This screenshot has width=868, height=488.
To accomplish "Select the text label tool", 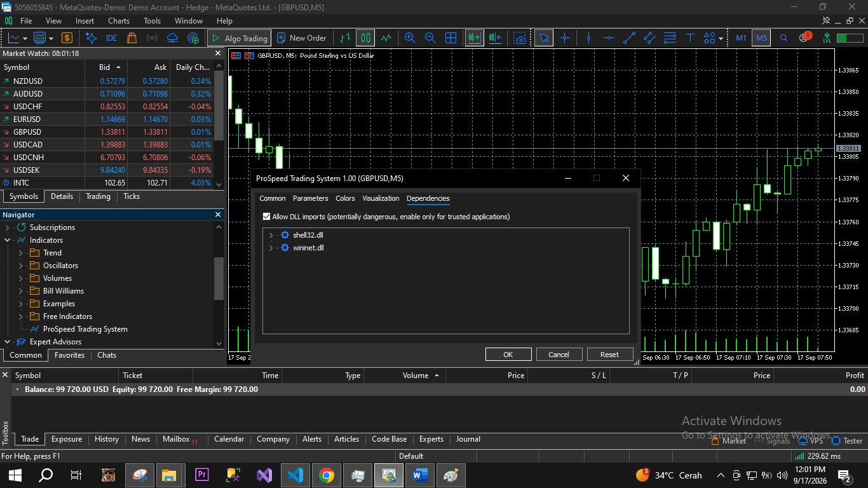I will tap(690, 38).
